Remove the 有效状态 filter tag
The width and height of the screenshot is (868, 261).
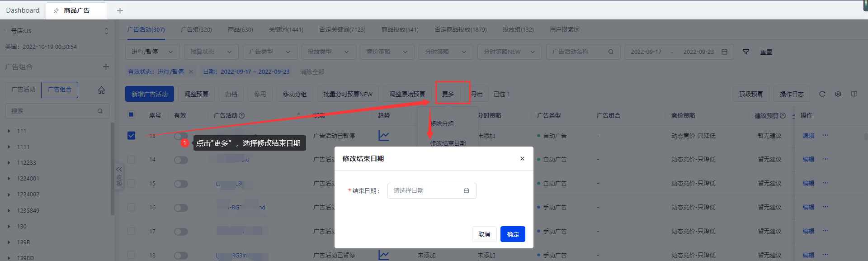pyautogui.click(x=191, y=71)
